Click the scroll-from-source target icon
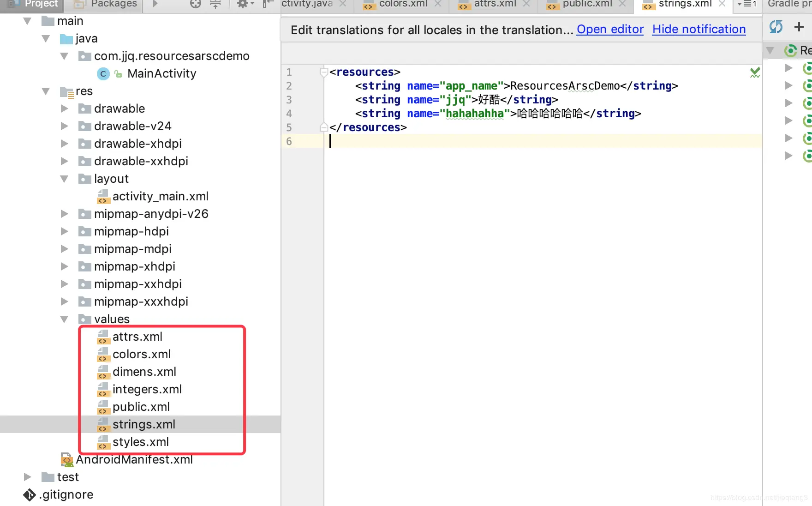 196,4
